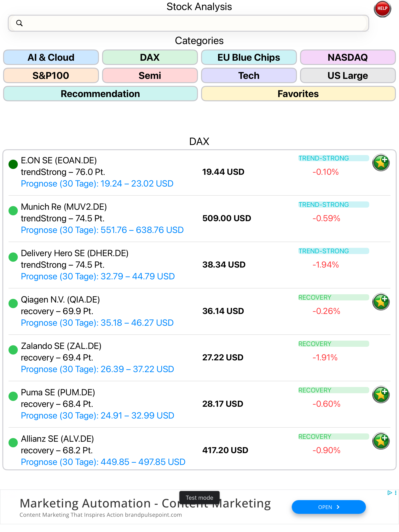Viewport: 399px width, 532px height.
Task: Click Qiagen RECOVERY badge
Action: click(333, 298)
